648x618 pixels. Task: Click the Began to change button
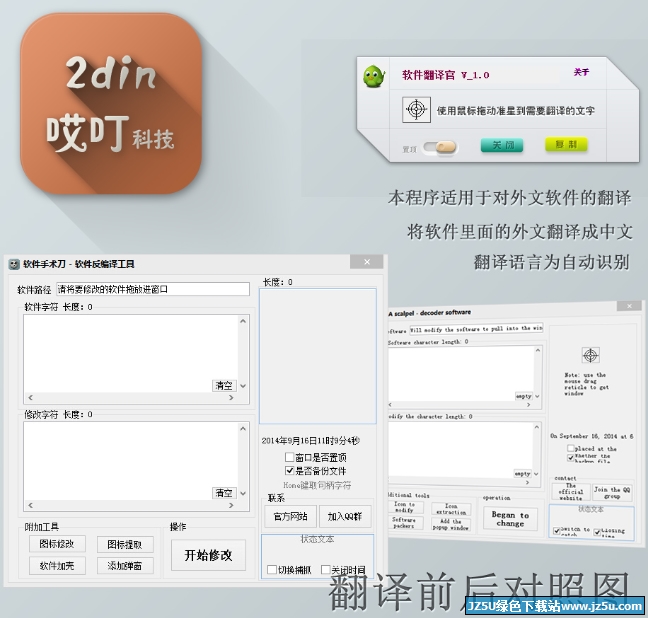tap(510, 519)
